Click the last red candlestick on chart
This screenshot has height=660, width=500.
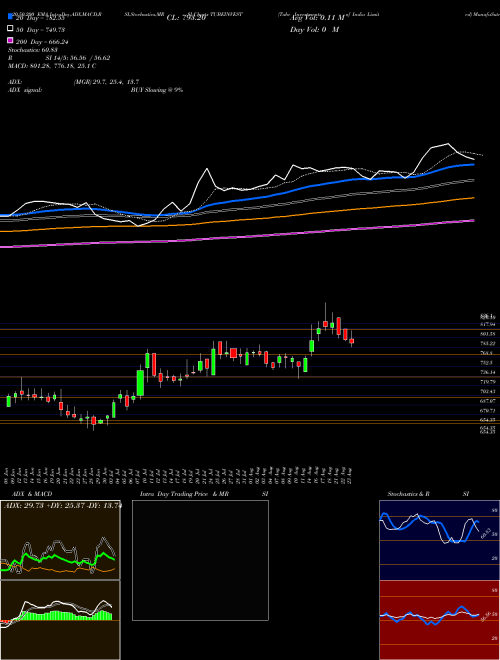point(352,341)
